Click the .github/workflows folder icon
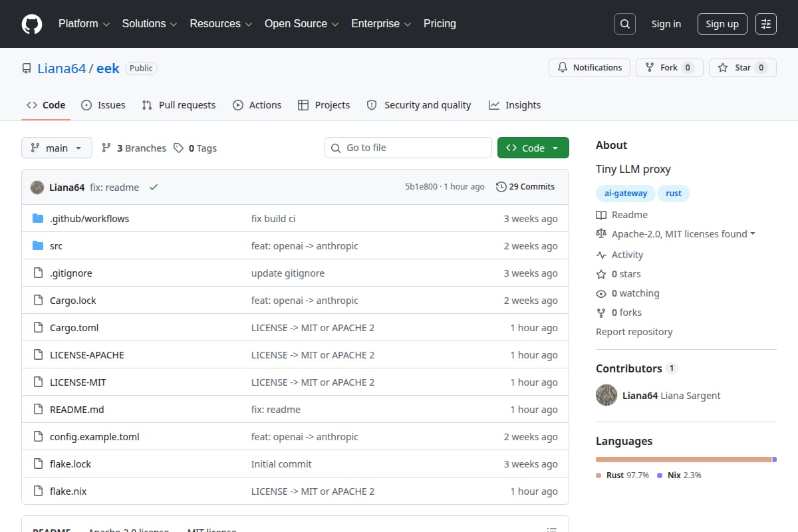The image size is (798, 532). tap(38, 219)
